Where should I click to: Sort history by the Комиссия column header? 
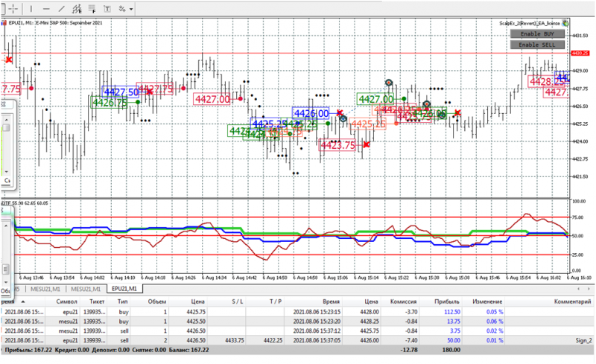pyautogui.click(x=403, y=301)
